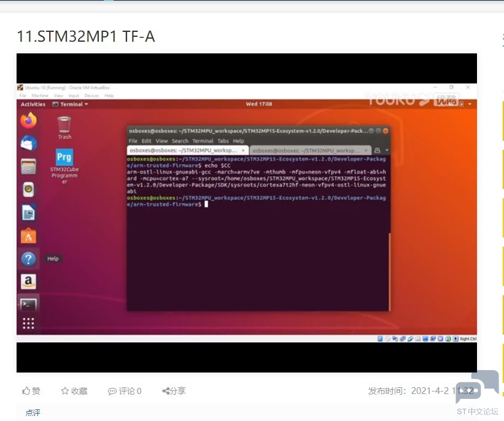
Task: Click the VirtualBox hard disk status icon
Action: click(x=380, y=339)
